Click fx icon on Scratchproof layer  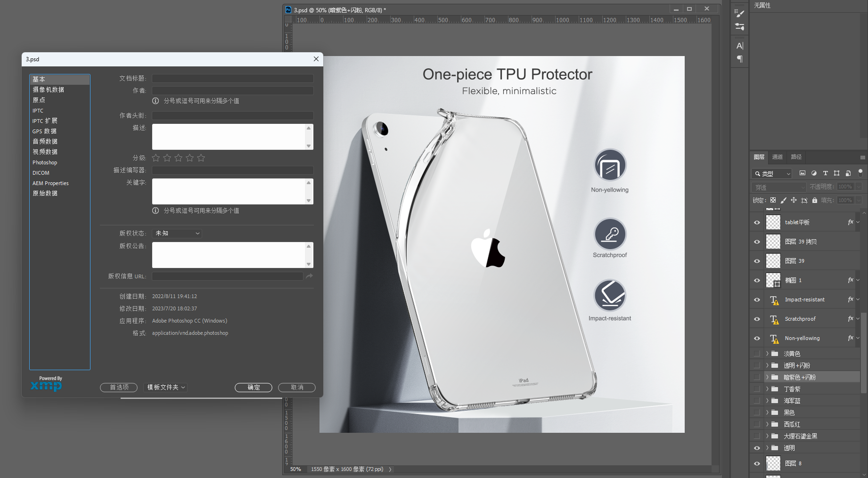(850, 319)
